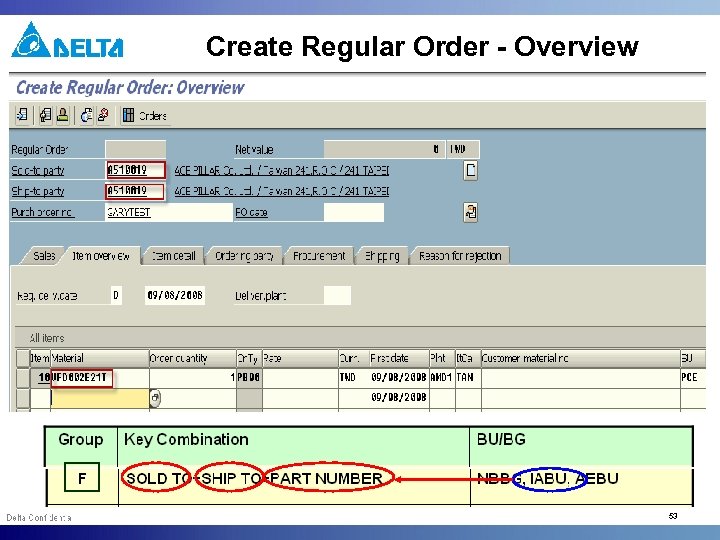Click the Ship-to party field A510019
Image resolution: width=720 pixels, height=540 pixels.
[135, 191]
